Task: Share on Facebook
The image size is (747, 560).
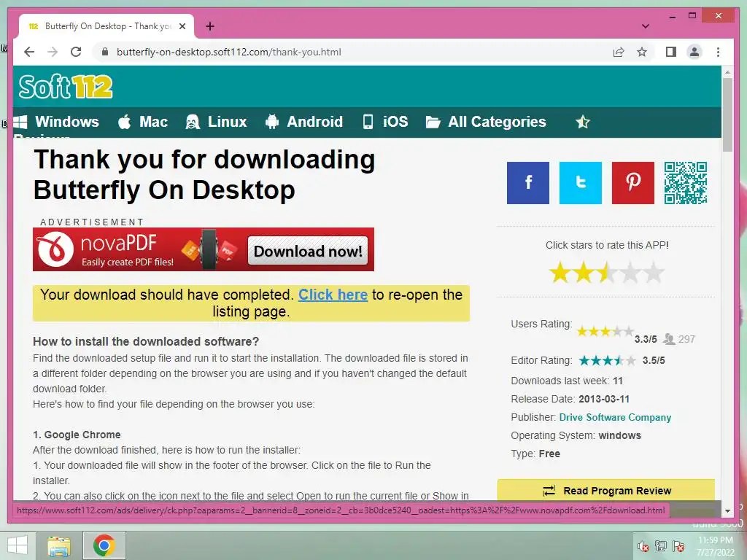Action: click(528, 183)
